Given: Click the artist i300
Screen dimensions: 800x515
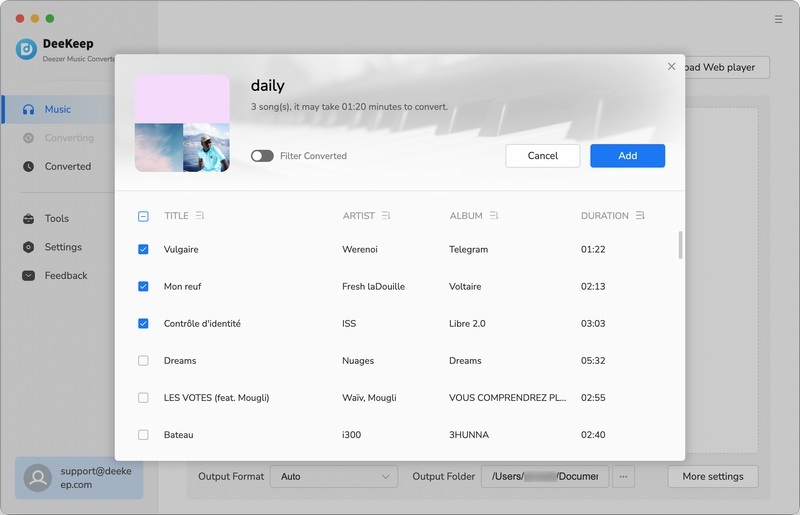Looking at the screenshot, I should tap(352, 435).
